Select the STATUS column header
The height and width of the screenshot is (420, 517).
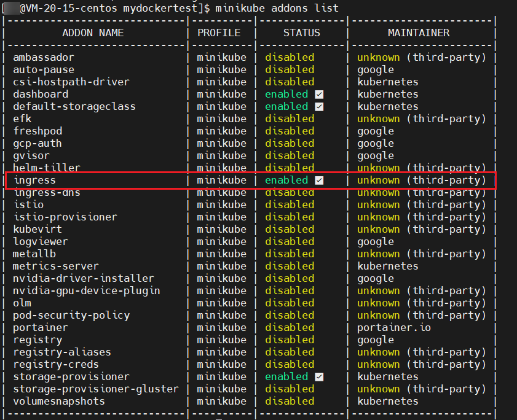(302, 33)
